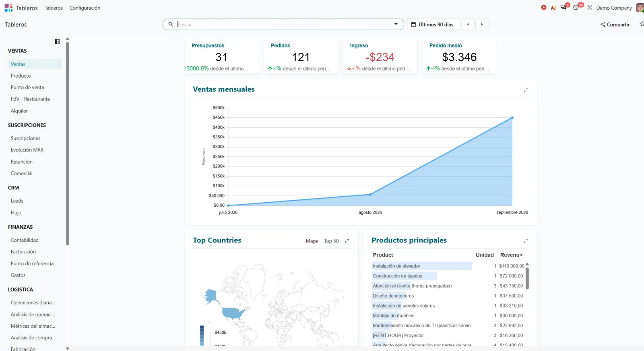Viewport: 644px width, 351px height.
Task: Click 'Diseño de interiores' row
Action: pyautogui.click(x=448, y=296)
